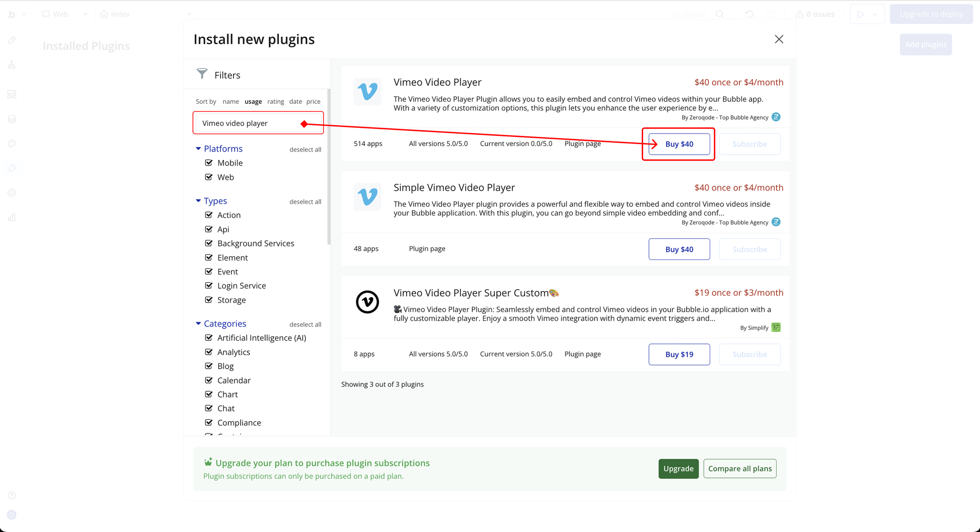Screen dimensions: 980x532
Task: Open the Settings gear in left sidebar
Action: pos(12,193)
